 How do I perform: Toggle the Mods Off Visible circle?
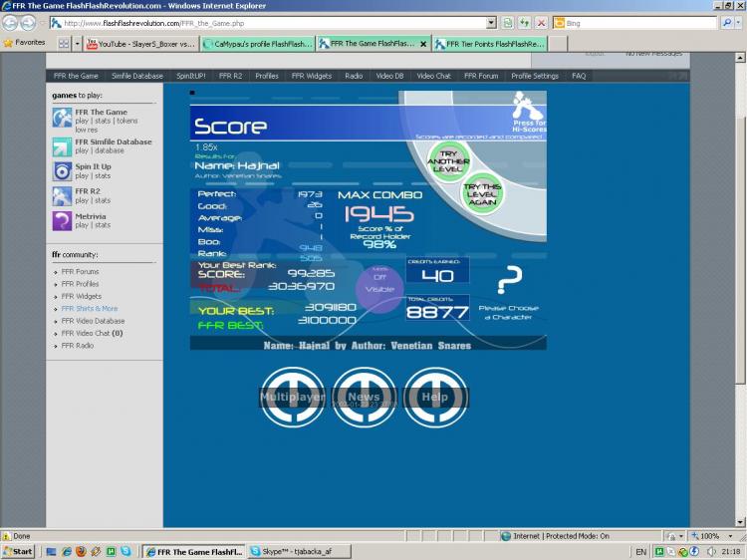tap(379, 283)
